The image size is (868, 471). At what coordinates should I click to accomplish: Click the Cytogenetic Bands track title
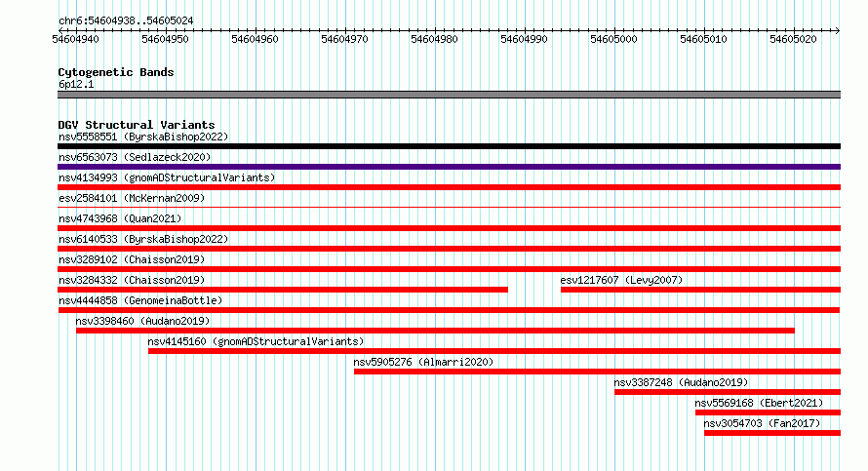[x=116, y=72]
